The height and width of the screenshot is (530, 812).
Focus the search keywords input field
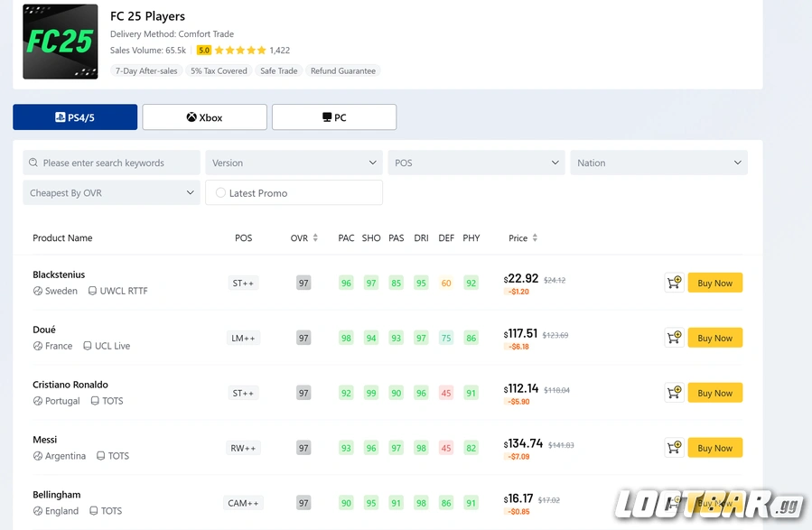[x=117, y=163]
